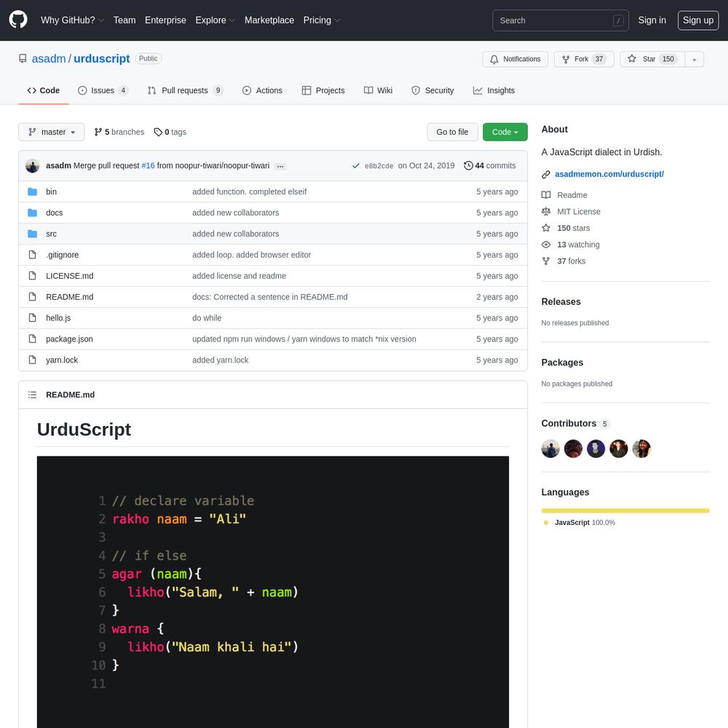Click the tag icon beside 0 tags
Image resolution: width=728 pixels, height=728 pixels.
coord(158,132)
